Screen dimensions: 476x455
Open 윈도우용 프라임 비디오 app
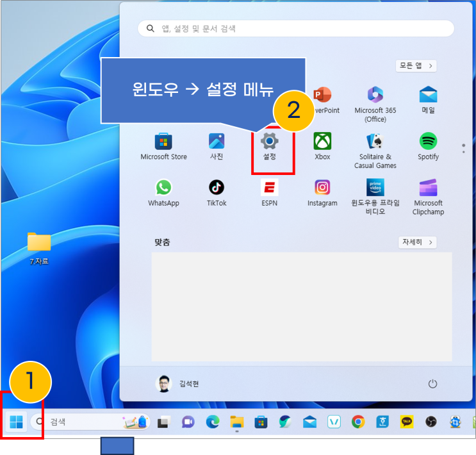[375, 197]
